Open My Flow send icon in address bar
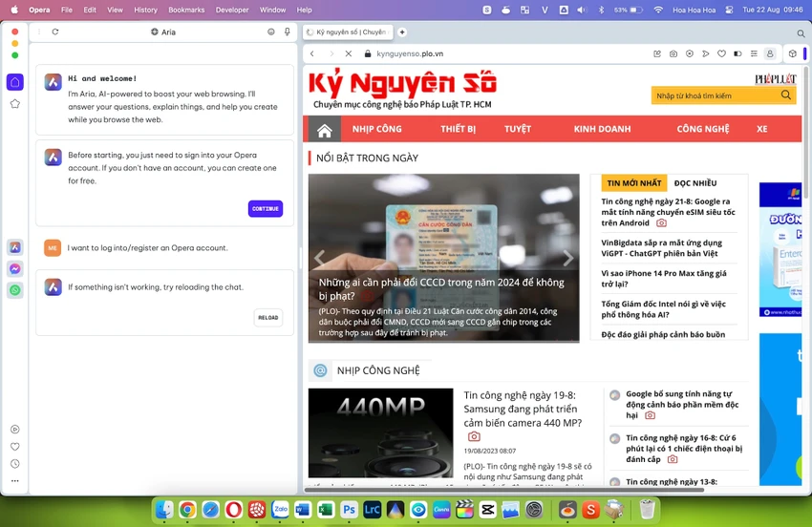Image resolution: width=812 pixels, height=527 pixels. (x=705, y=53)
